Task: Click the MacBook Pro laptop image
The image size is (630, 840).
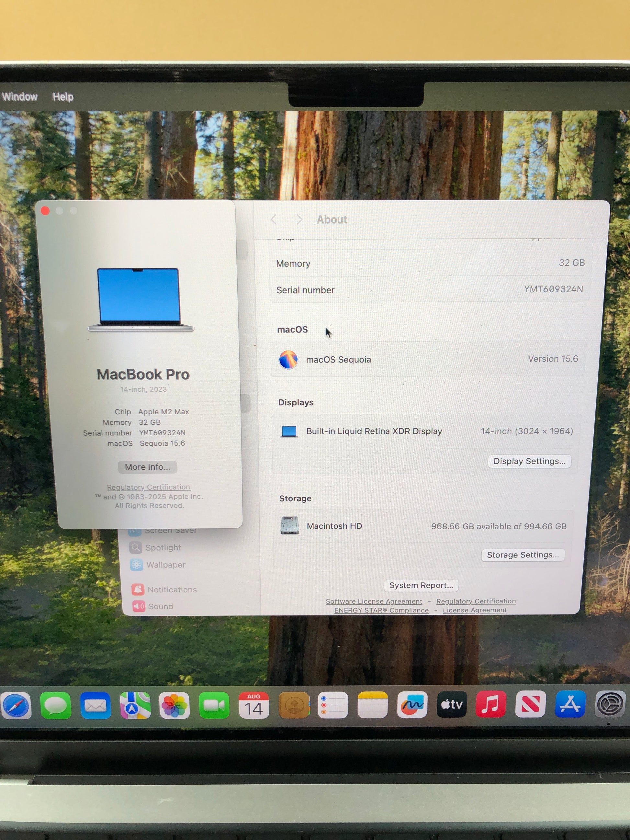Action: tap(140, 300)
